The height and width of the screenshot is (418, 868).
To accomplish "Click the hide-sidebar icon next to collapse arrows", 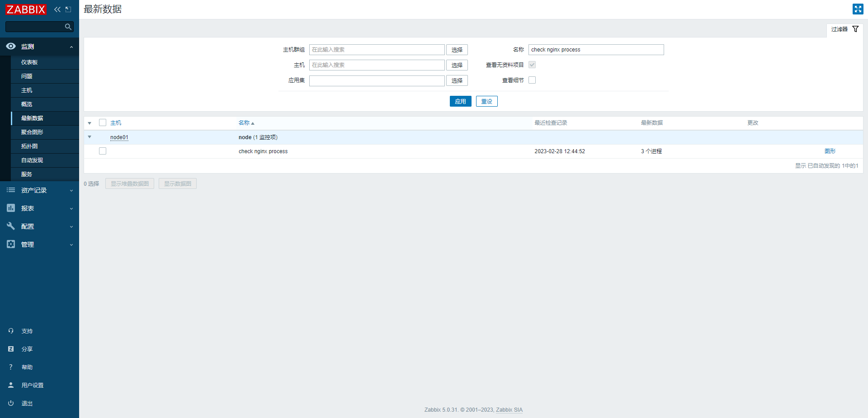I will coord(68,9).
